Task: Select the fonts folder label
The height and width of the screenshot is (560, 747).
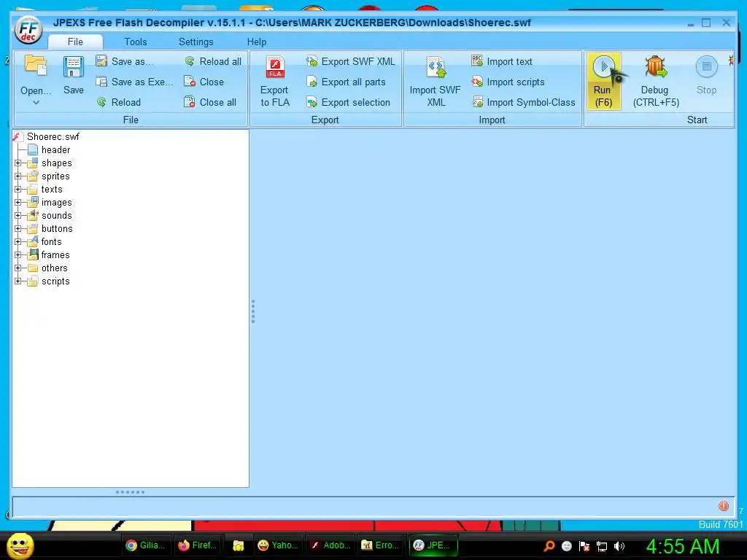Action: pos(52,241)
